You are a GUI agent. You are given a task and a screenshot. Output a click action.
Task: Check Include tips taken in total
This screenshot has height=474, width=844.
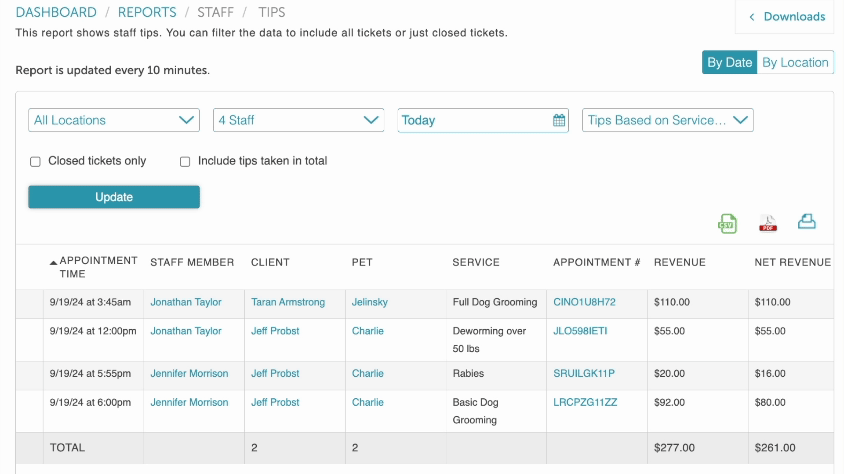pyautogui.click(x=185, y=161)
